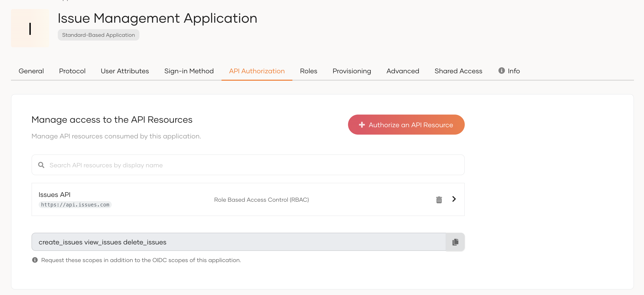Screen dimensions: 644x295
Task: Select the Sign-in Method tab
Action: [x=189, y=71]
